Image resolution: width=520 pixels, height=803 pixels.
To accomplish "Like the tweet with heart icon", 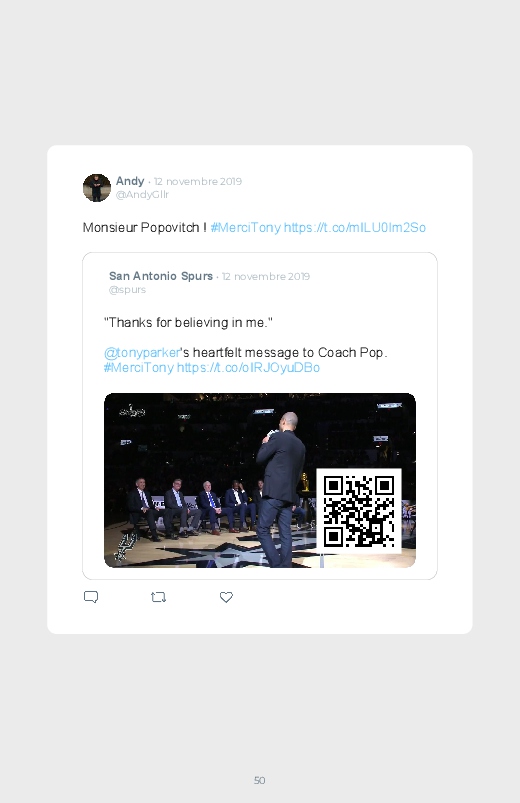I will [226, 597].
